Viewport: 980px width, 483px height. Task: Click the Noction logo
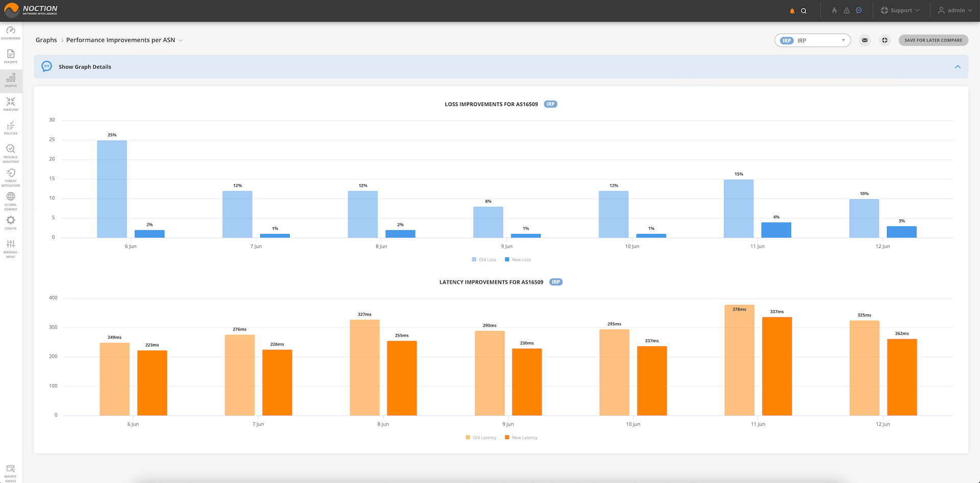pos(31,10)
